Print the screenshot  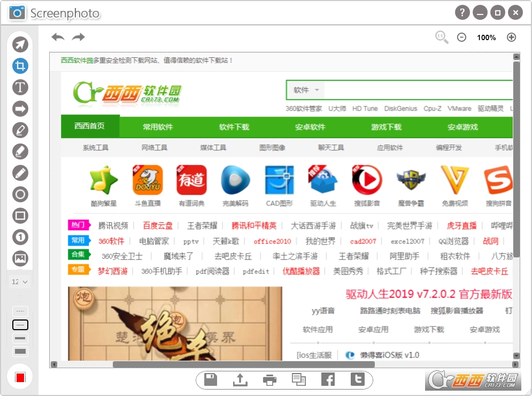pyautogui.click(x=269, y=380)
